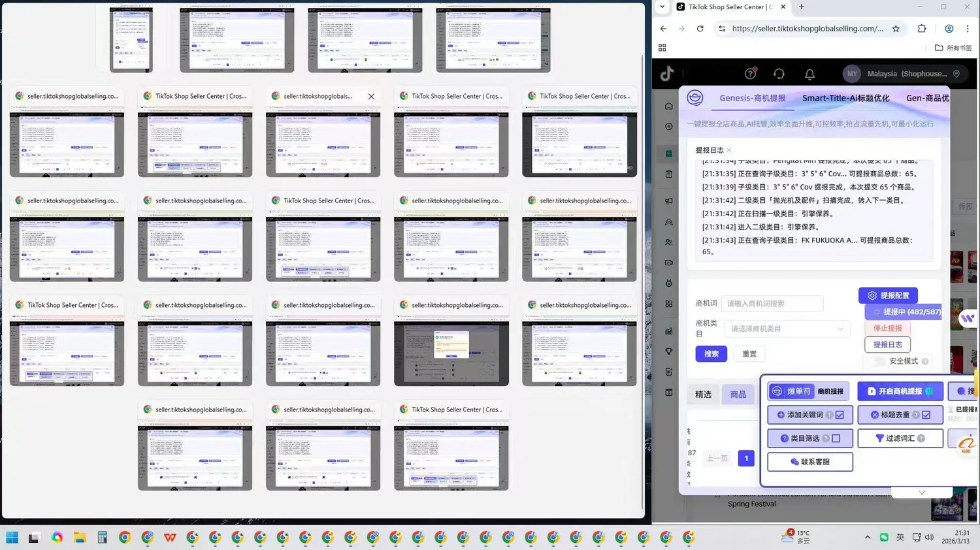Click the 提报日志 button
980x550 pixels.
[887, 345]
